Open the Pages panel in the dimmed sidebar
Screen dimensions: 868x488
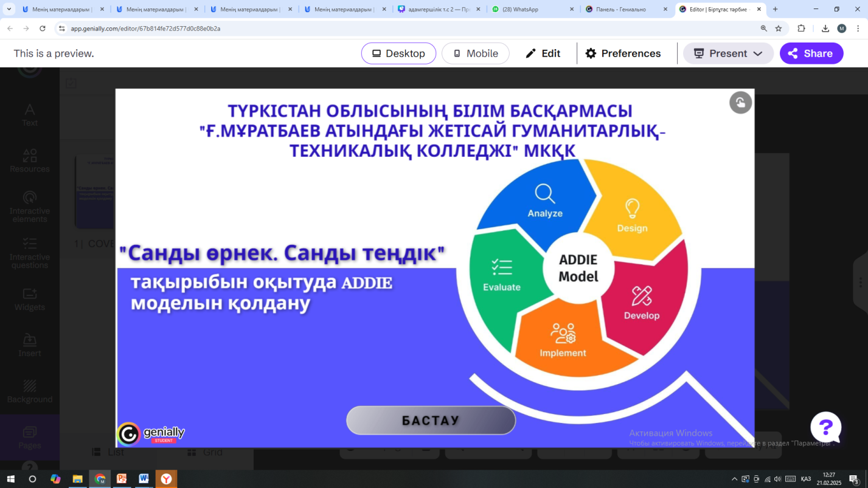pyautogui.click(x=30, y=438)
